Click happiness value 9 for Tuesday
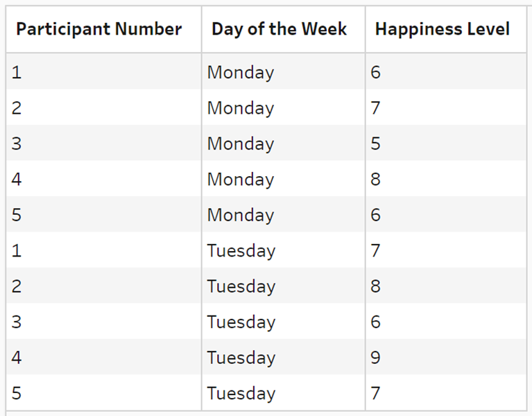 coord(375,357)
